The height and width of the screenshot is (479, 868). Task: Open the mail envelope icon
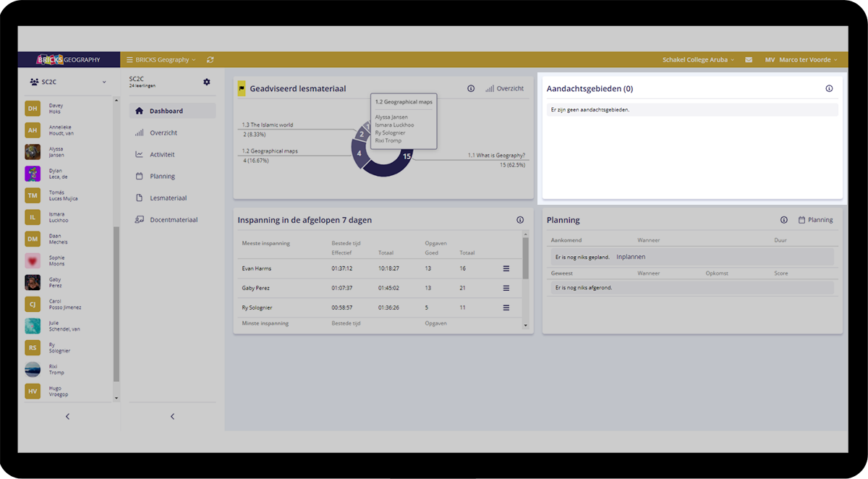[749, 60]
